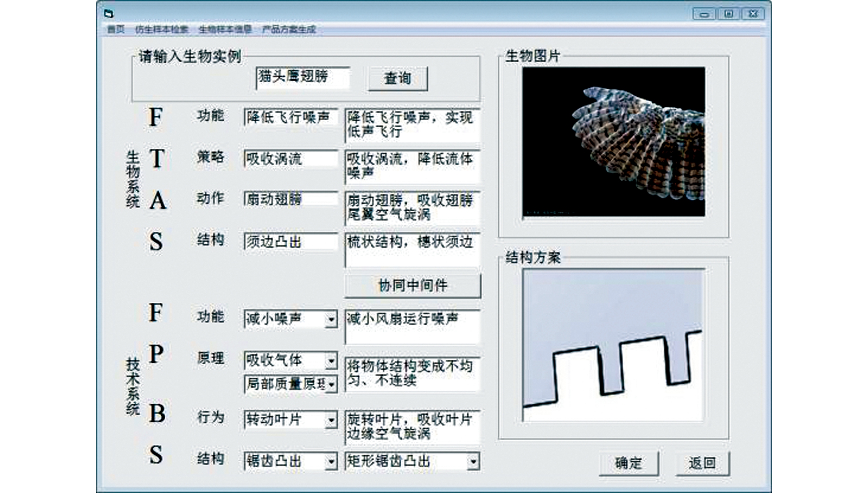The width and height of the screenshot is (868, 493).
Task: Click the 吸收涡流 strategy field
Action: [291, 158]
